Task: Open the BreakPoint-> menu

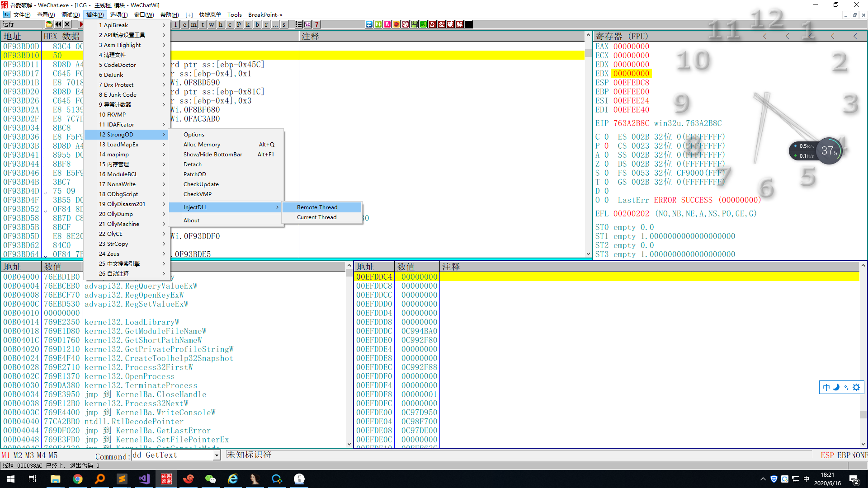Action: [x=265, y=15]
